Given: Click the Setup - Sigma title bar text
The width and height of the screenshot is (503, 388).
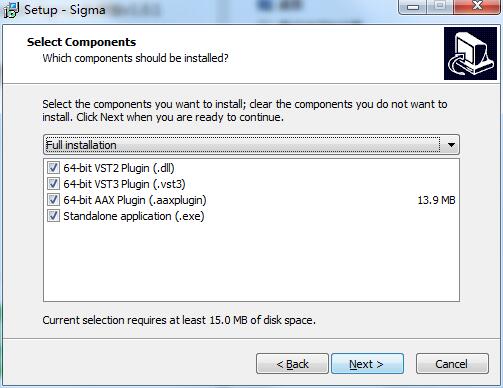Looking at the screenshot, I should pos(65,10).
